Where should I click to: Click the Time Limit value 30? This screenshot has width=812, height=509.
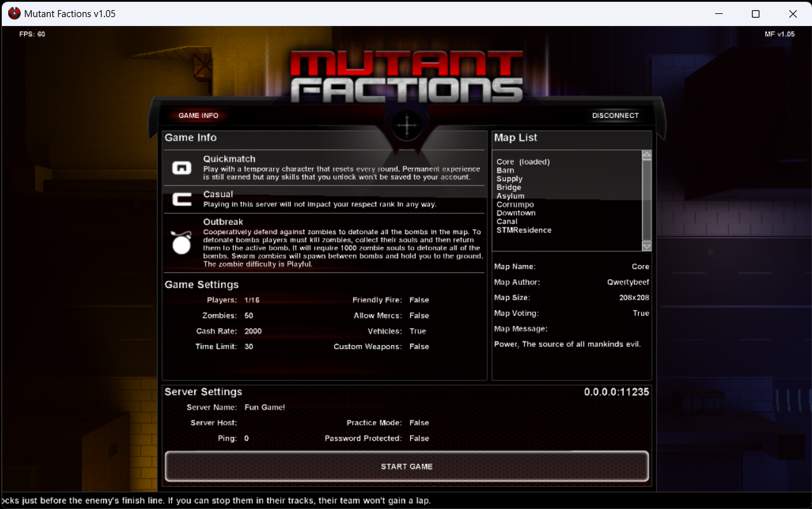pos(249,347)
